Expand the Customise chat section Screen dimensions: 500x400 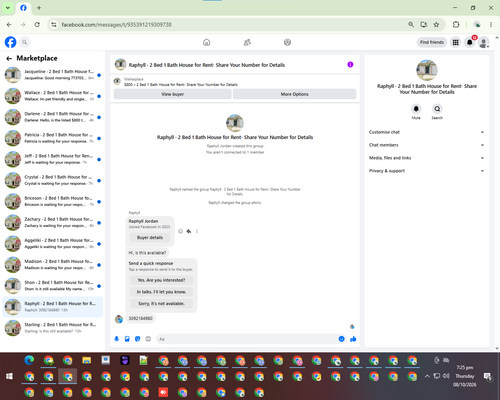426,132
